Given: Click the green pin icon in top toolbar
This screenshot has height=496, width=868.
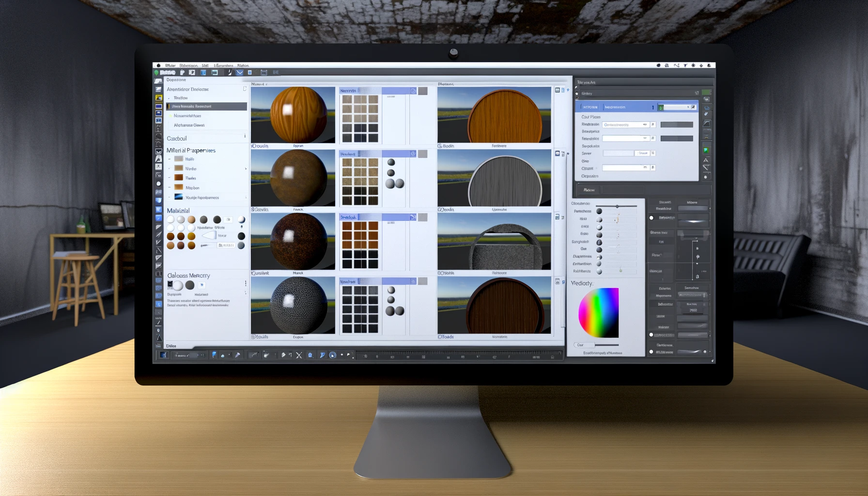Looking at the screenshot, I should click(156, 73).
